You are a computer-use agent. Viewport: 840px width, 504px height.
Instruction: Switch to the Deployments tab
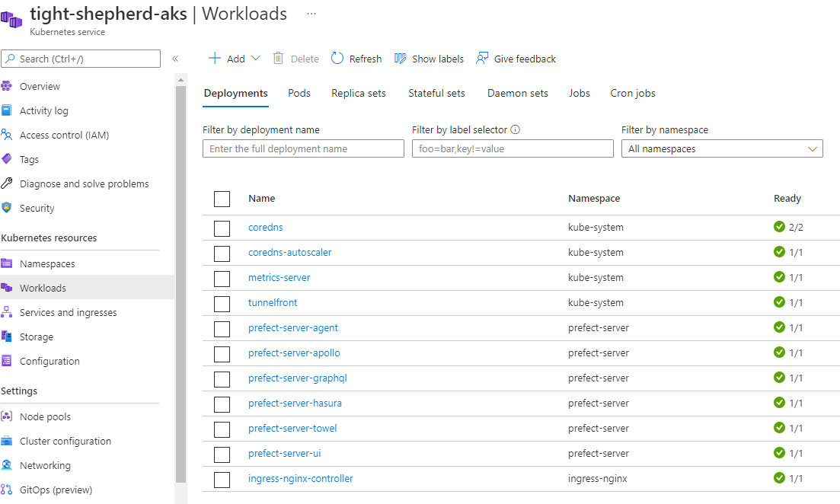pos(236,93)
